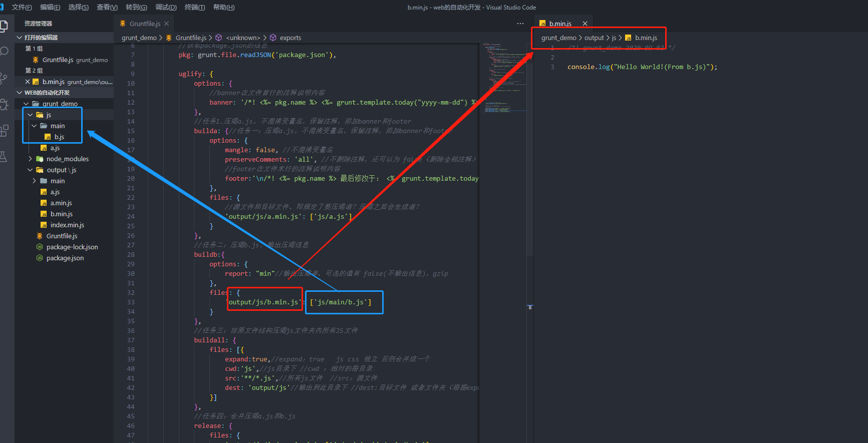Collapse the output\js folder
Screen dimensions: 868x443
coord(30,170)
